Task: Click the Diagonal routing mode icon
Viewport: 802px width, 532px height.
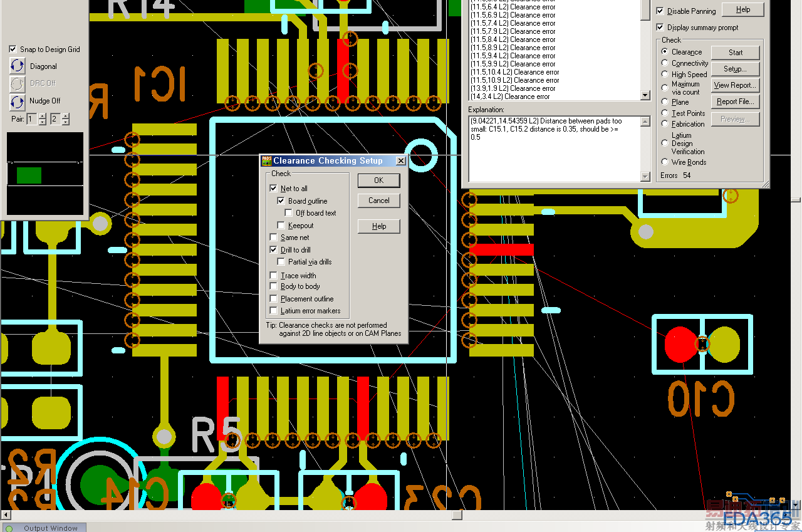Action: 18,66
